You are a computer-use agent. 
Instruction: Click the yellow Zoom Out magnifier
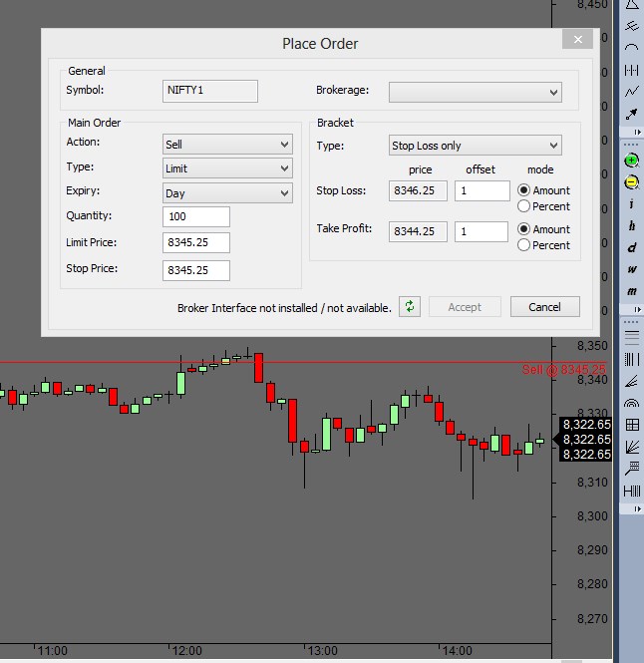point(632,182)
